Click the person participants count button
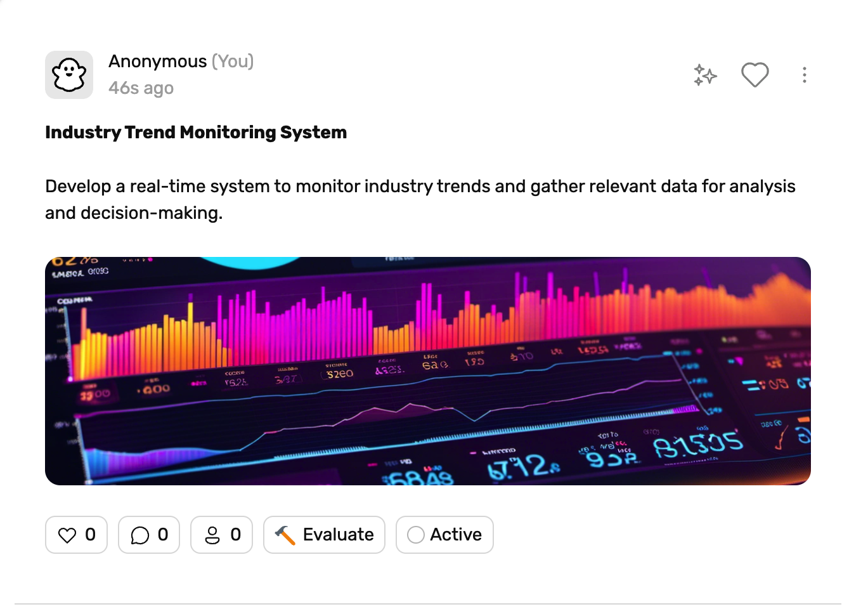Viewport: 868px width, 609px height. (x=222, y=535)
